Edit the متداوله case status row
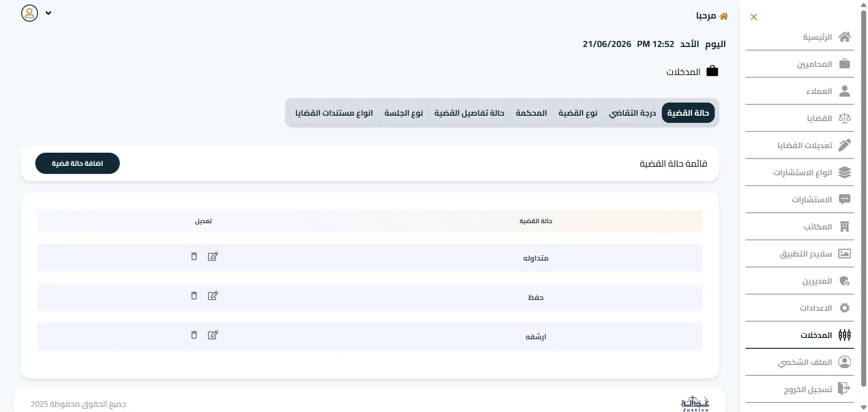 (213, 257)
